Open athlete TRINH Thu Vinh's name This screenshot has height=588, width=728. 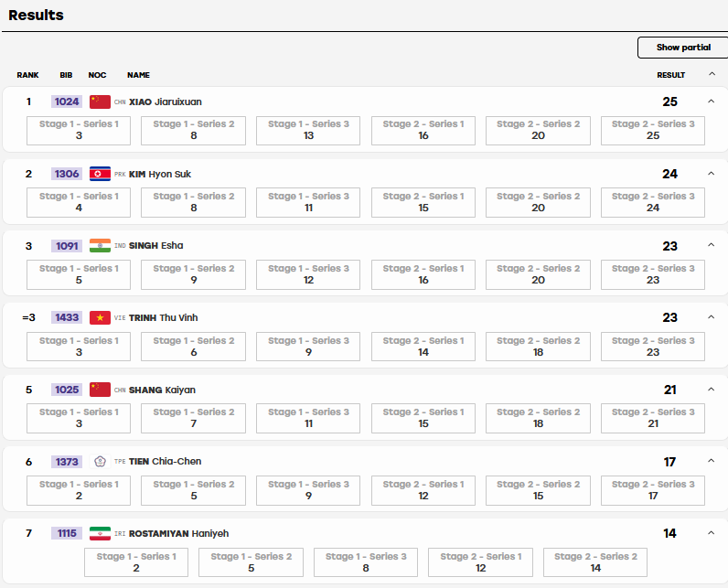(164, 317)
